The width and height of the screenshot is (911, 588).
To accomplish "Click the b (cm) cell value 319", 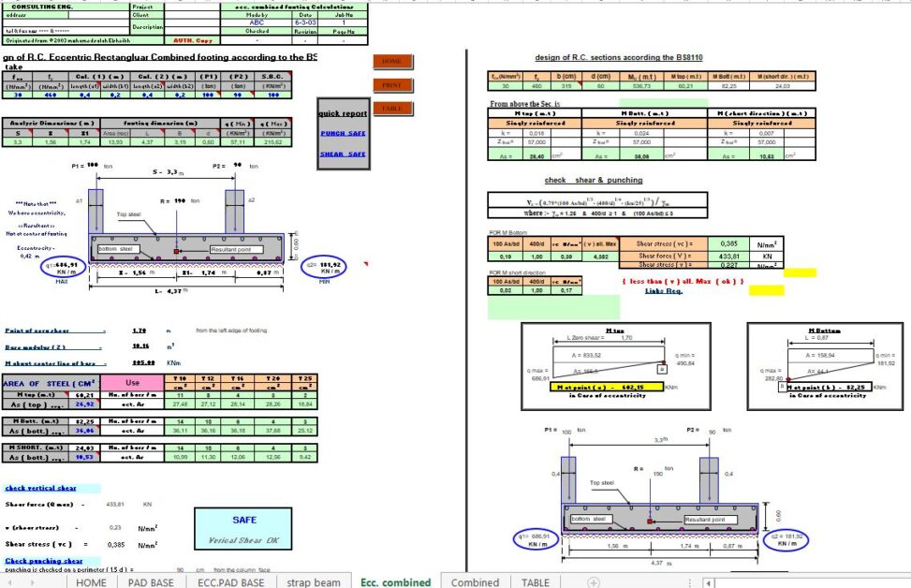I will 566,86.
